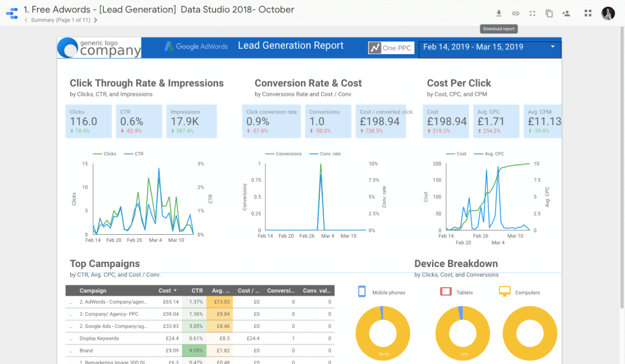Copy the report link with the link icon

(x=515, y=13)
